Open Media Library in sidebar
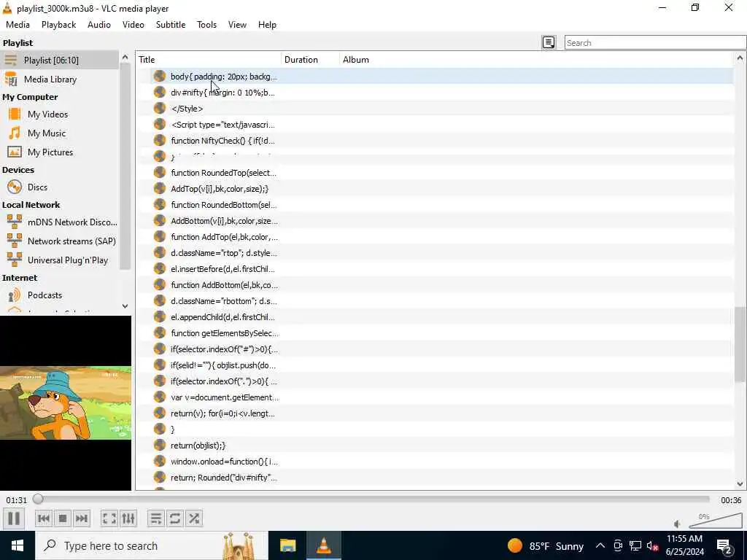Viewport: 747px width, 560px height. [x=59, y=79]
